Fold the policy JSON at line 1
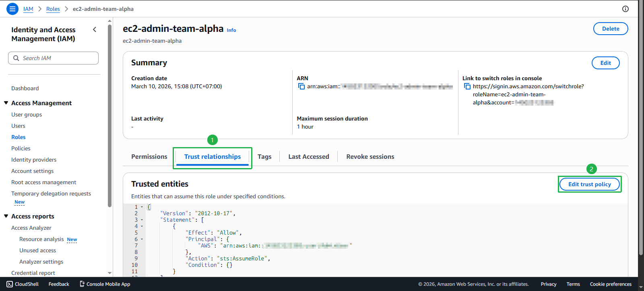Viewport: 644px width, 291px height. [x=142, y=207]
